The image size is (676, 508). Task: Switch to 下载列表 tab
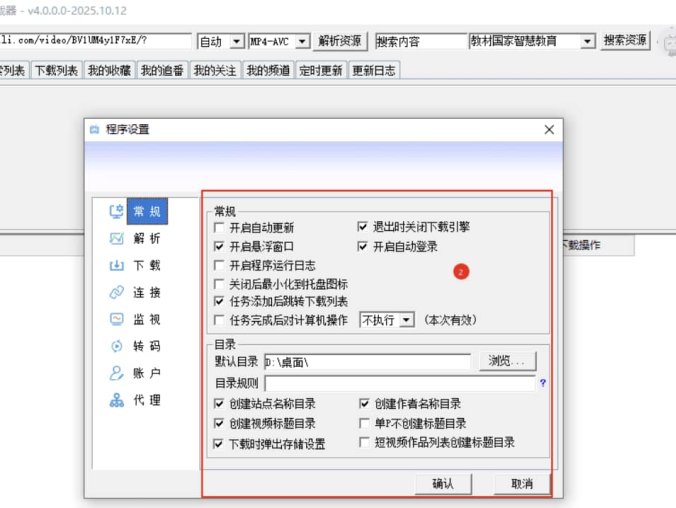click(56, 70)
